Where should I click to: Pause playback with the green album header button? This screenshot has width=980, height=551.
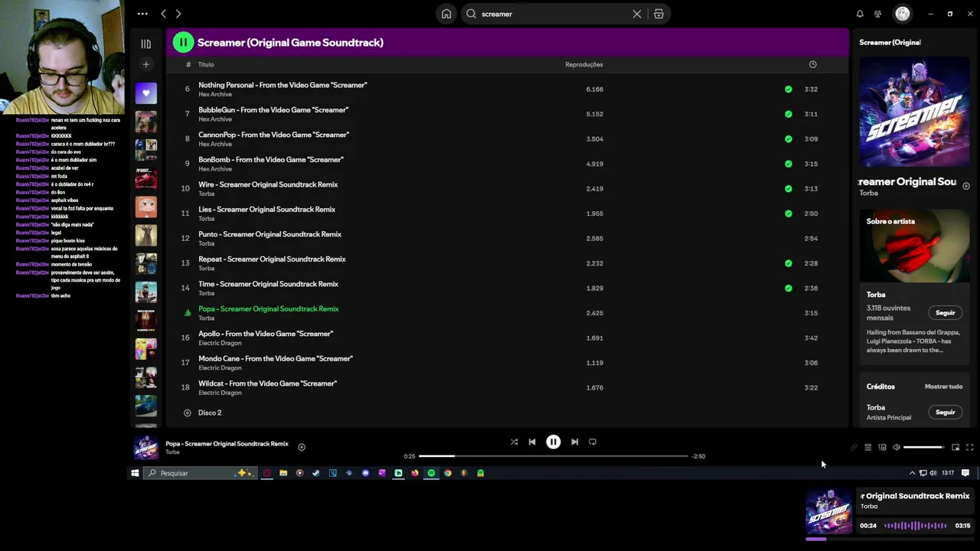point(183,42)
